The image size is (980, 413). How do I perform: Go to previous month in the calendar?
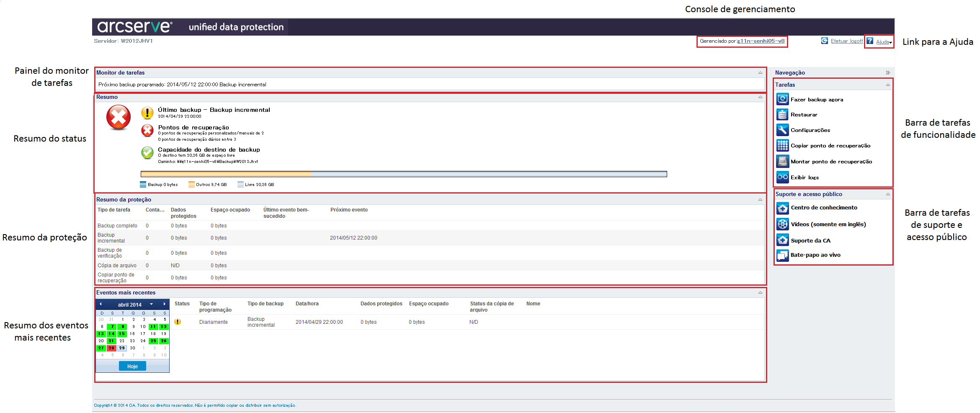101,304
